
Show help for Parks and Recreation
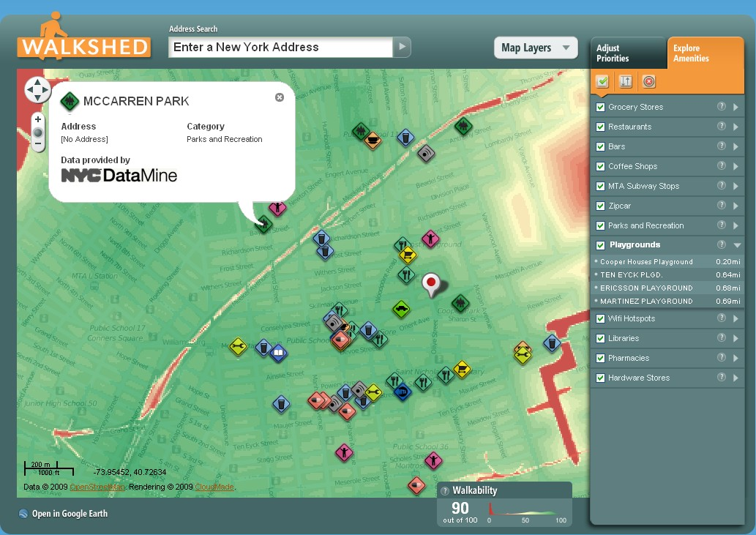722,225
